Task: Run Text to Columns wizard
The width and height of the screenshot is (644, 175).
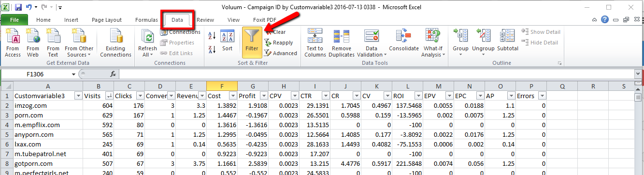Action: pyautogui.click(x=315, y=43)
